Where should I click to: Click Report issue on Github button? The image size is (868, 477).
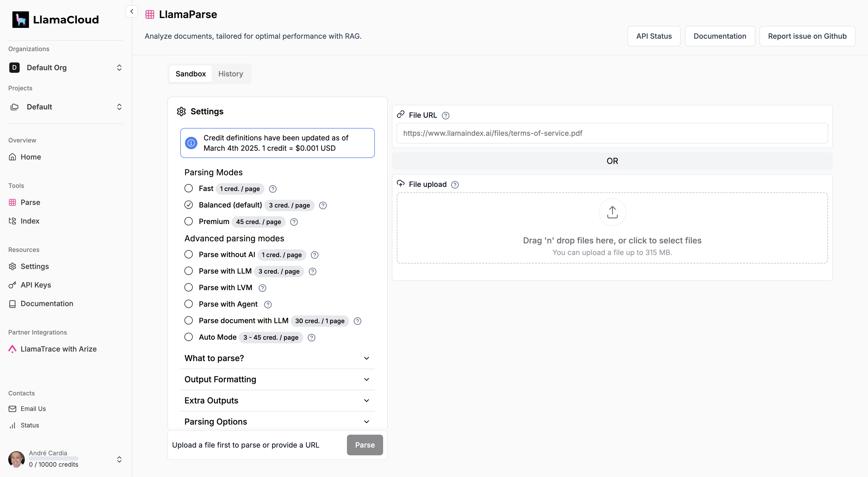click(x=807, y=36)
